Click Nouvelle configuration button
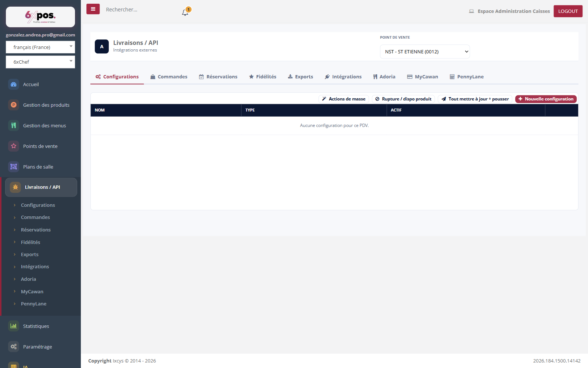This screenshot has height=368, width=588. 546,99
